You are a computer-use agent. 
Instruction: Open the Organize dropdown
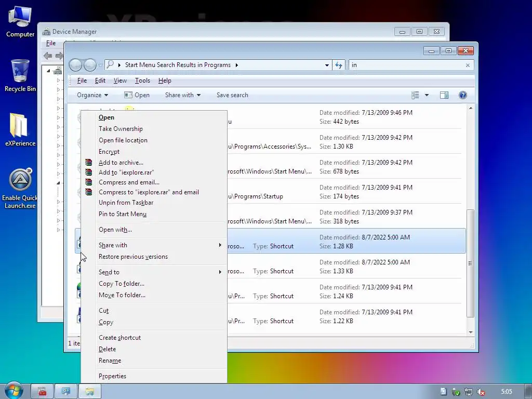(92, 95)
